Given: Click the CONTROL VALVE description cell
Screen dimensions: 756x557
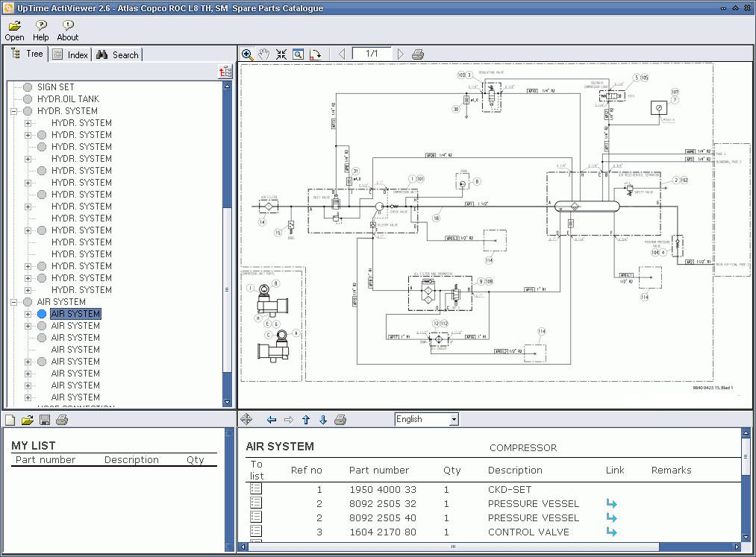Looking at the screenshot, I should point(528,532).
